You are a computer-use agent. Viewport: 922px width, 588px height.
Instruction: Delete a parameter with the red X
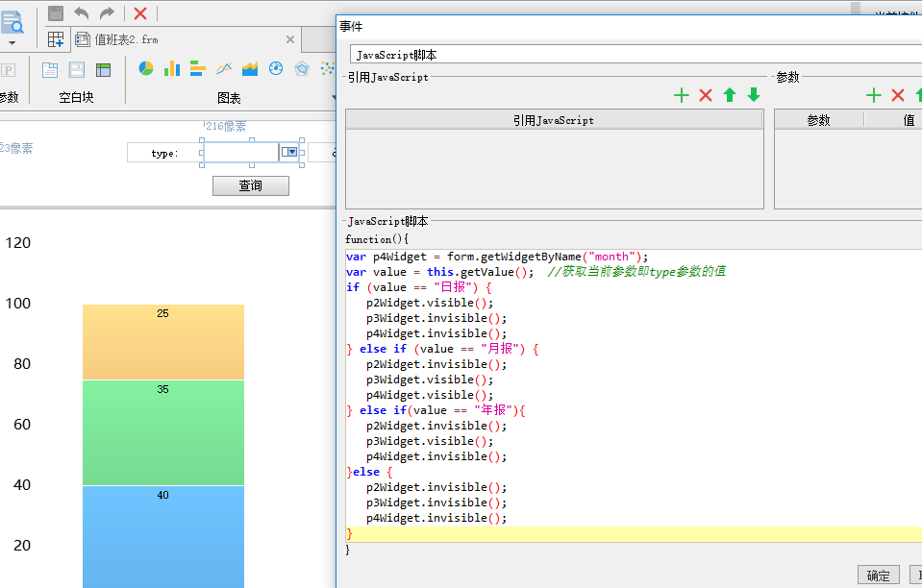(x=897, y=95)
